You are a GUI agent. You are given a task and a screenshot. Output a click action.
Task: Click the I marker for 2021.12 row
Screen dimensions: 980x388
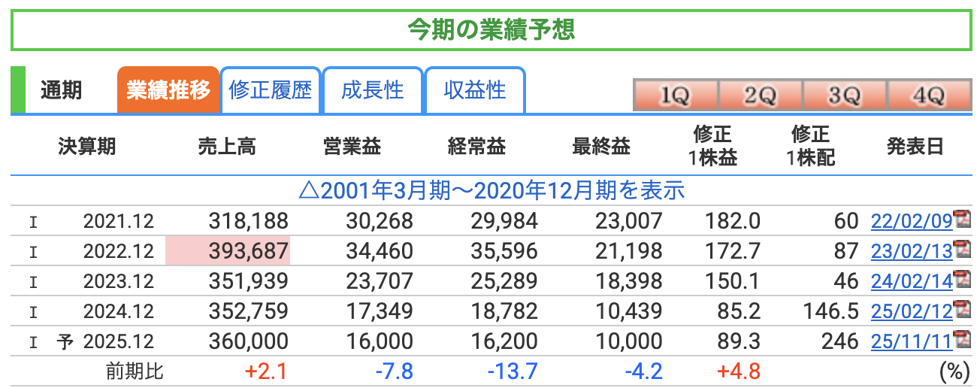(x=32, y=222)
